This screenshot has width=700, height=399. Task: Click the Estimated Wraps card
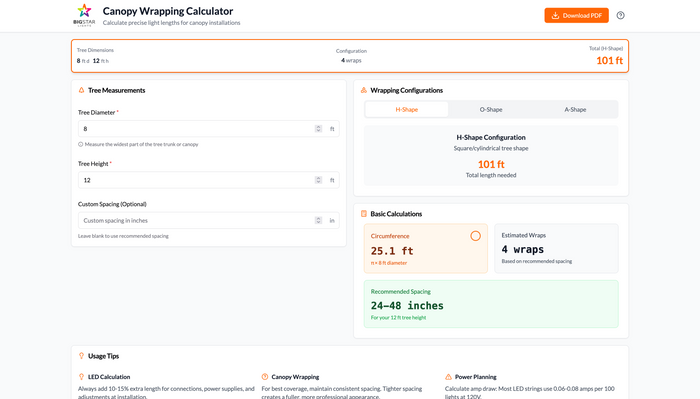(556, 248)
